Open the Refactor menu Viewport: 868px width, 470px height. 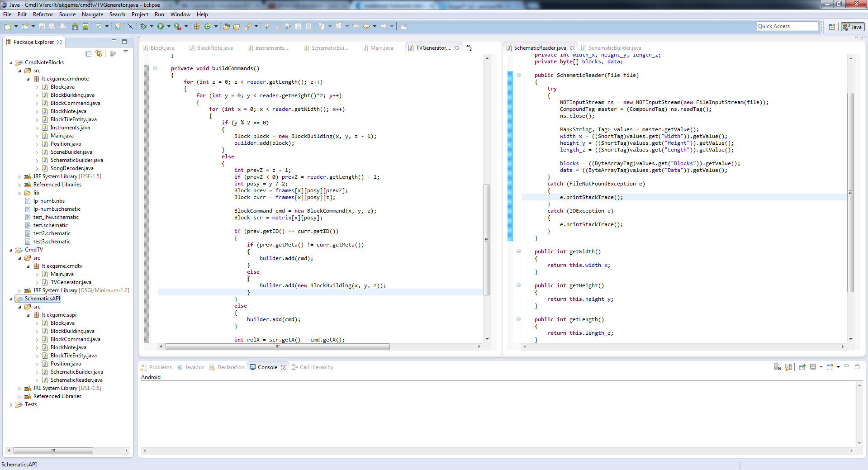pyautogui.click(x=43, y=14)
